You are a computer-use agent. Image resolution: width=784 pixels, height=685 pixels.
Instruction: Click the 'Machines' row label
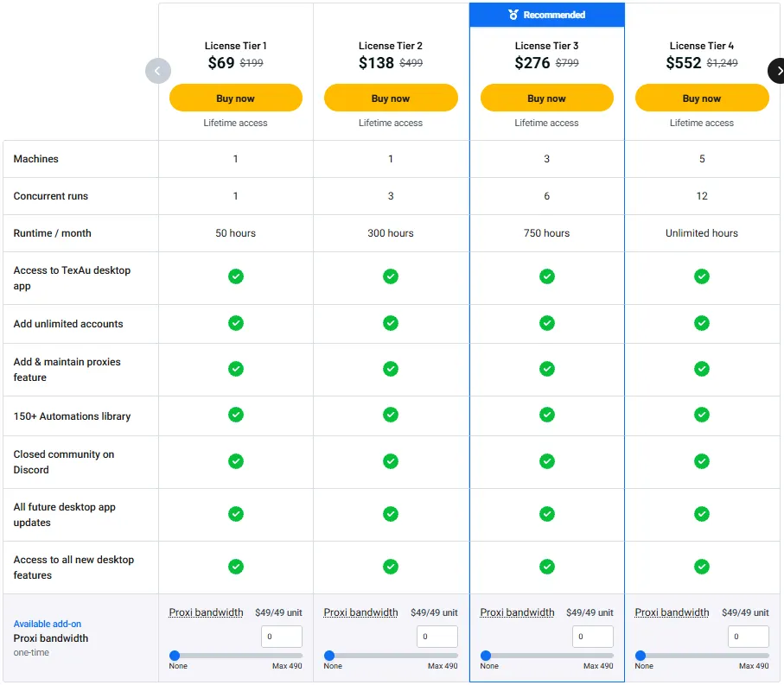35,159
